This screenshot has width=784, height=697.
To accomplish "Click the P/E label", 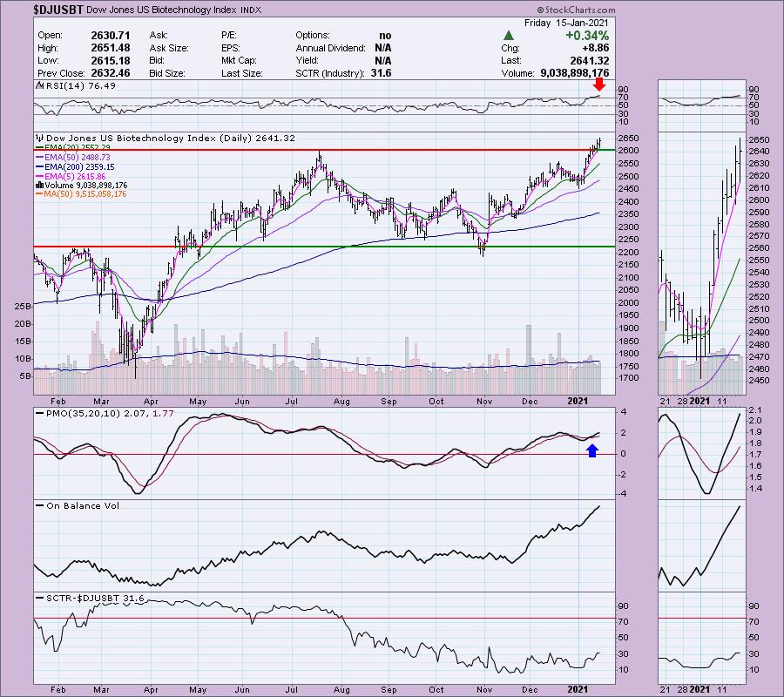I will 228,36.
